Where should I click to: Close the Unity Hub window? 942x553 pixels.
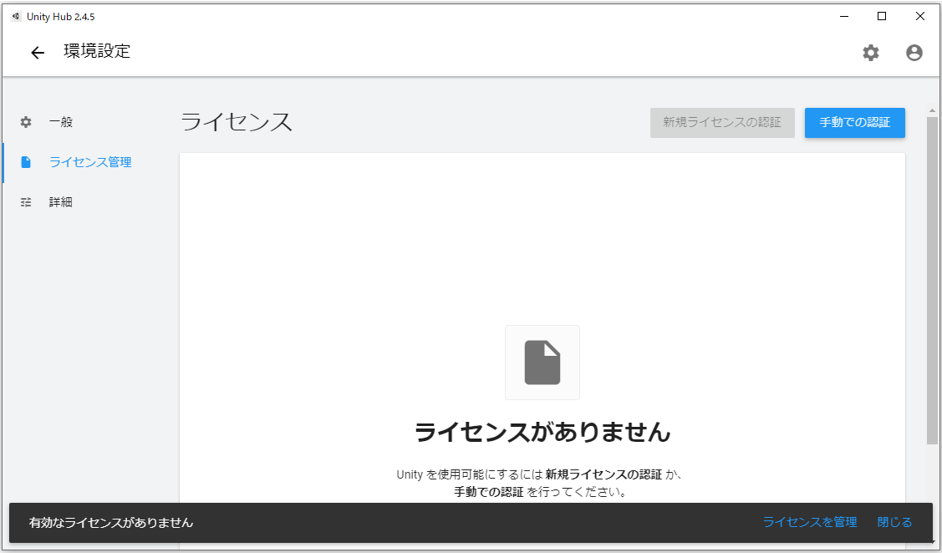tap(920, 16)
